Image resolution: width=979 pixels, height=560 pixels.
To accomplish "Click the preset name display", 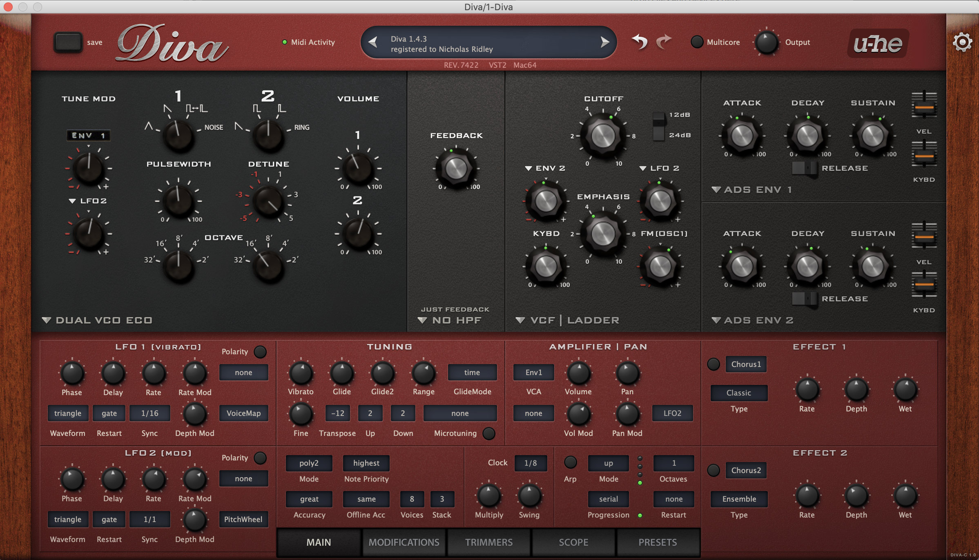I will pos(488,43).
